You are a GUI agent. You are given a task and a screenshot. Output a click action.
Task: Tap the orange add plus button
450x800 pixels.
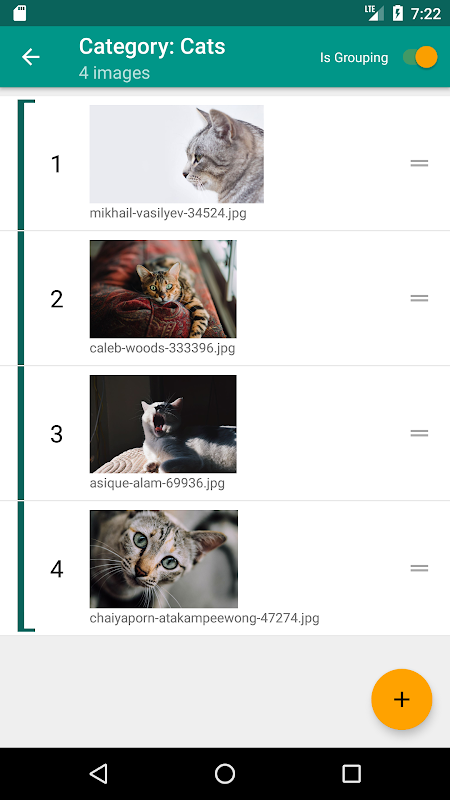[x=402, y=699]
